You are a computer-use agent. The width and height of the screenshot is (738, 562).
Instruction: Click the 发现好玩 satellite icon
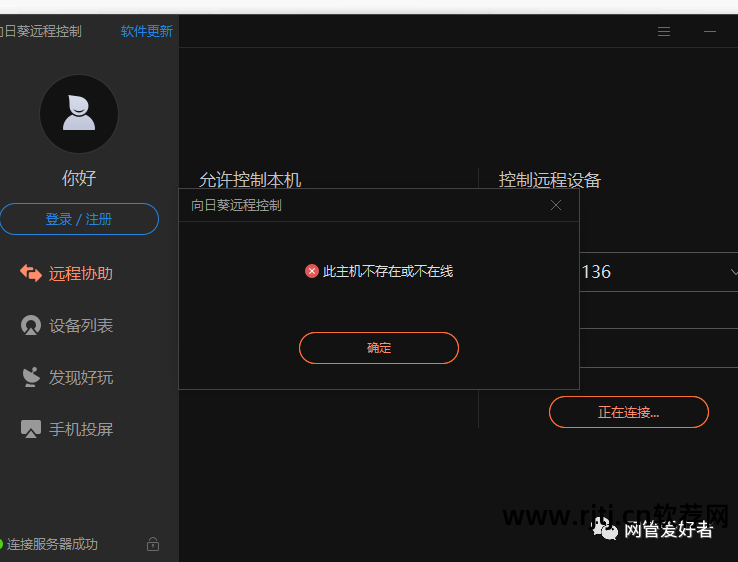[x=31, y=377]
